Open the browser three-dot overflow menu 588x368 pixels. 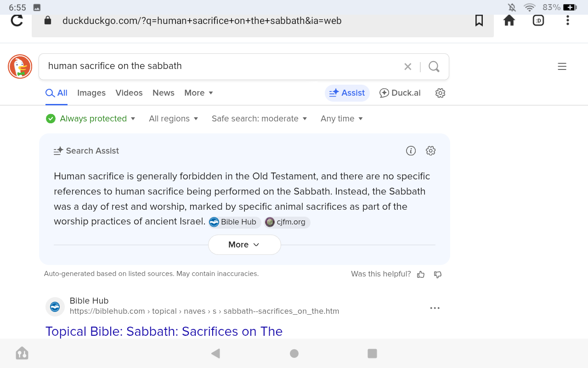pos(568,20)
